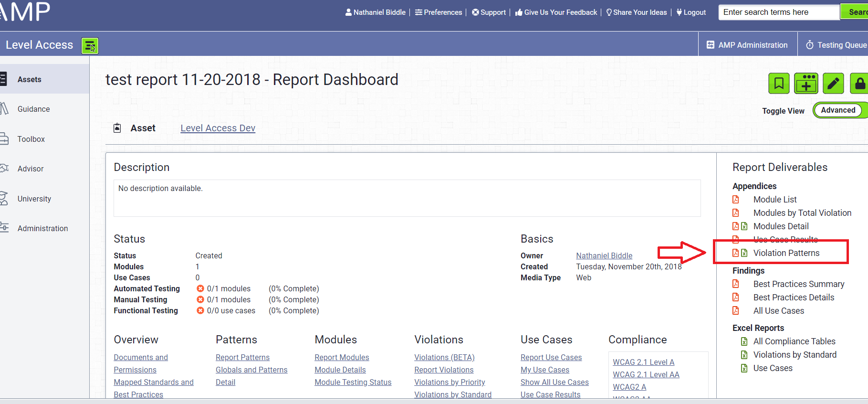Open WCAG 2.1 Level AA compliance link

[646, 374]
